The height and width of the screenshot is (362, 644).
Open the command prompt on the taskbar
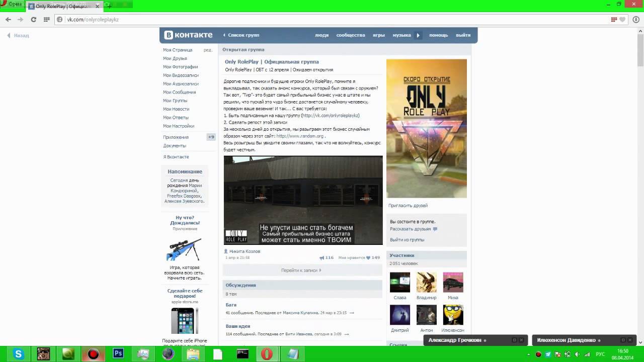(x=243, y=354)
